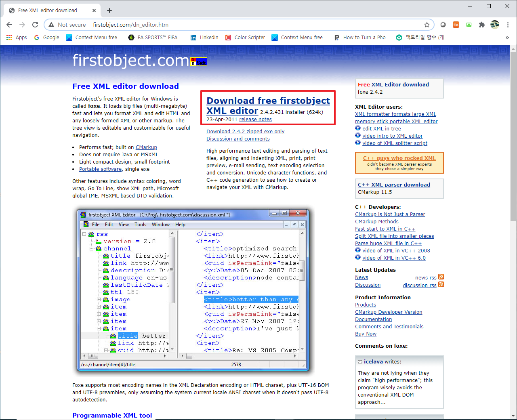This screenshot has width=517, height=420.
Task: Close the Free XML editor download tab
Action: [x=94, y=10]
